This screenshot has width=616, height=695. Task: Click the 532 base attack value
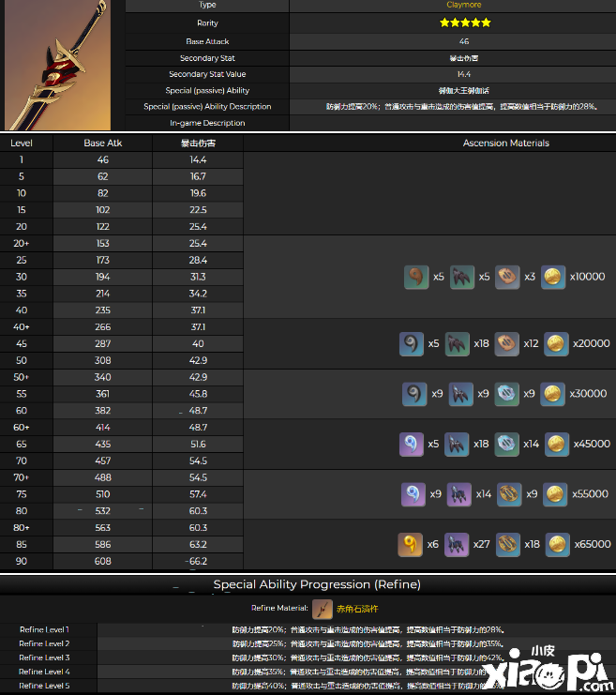pyautogui.click(x=103, y=511)
